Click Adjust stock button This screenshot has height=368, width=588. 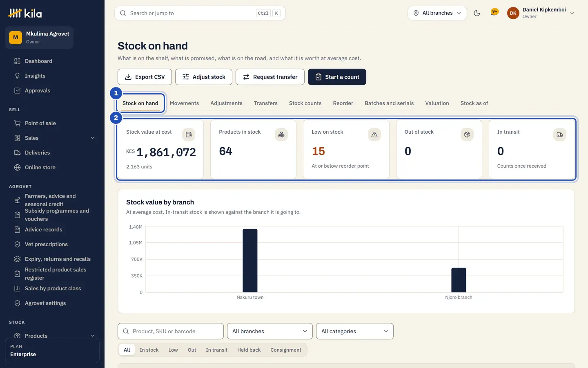click(203, 77)
